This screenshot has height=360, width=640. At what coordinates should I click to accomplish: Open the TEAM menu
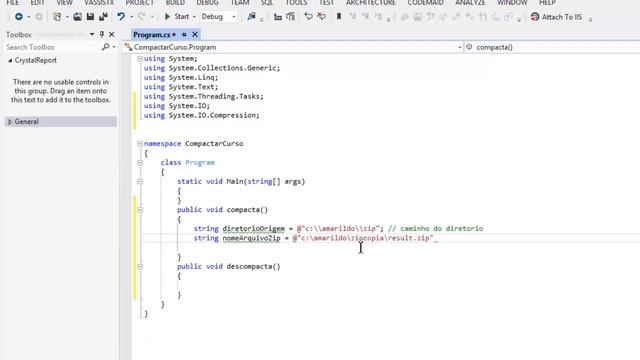click(x=240, y=3)
